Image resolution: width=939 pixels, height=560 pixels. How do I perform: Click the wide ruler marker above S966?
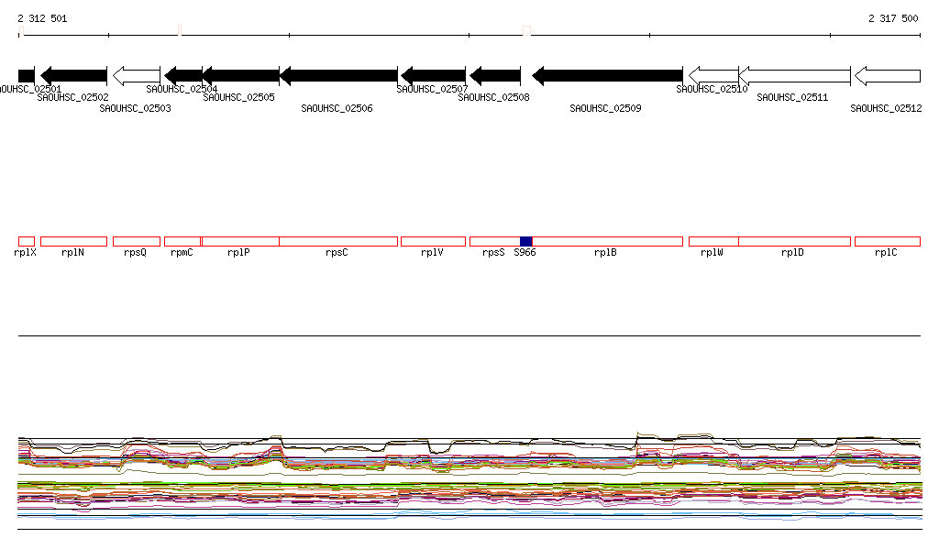coord(527,30)
